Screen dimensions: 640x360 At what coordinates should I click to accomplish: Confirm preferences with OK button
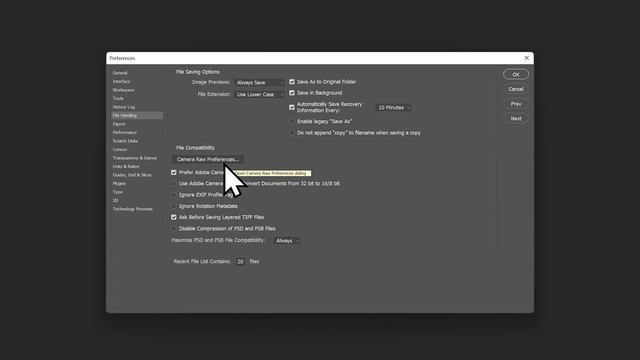(x=516, y=75)
